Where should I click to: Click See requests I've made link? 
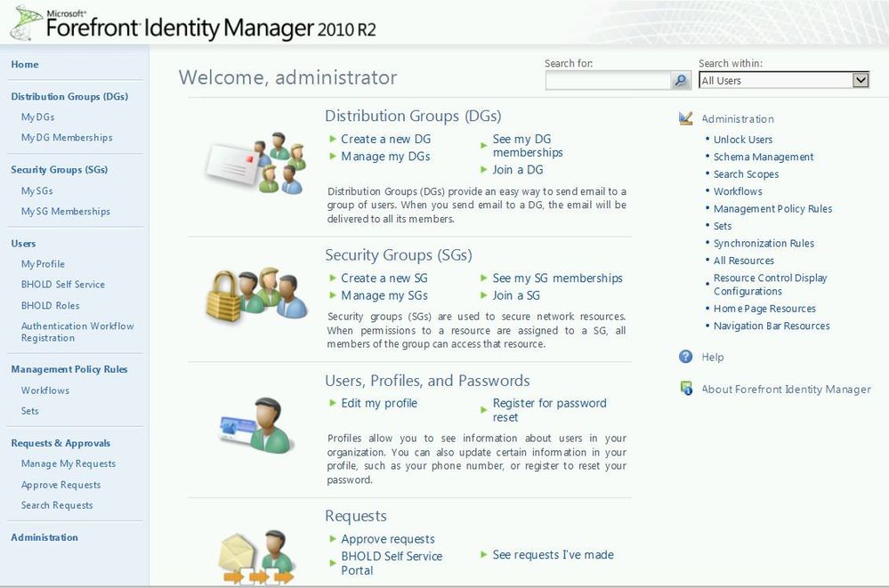point(554,554)
